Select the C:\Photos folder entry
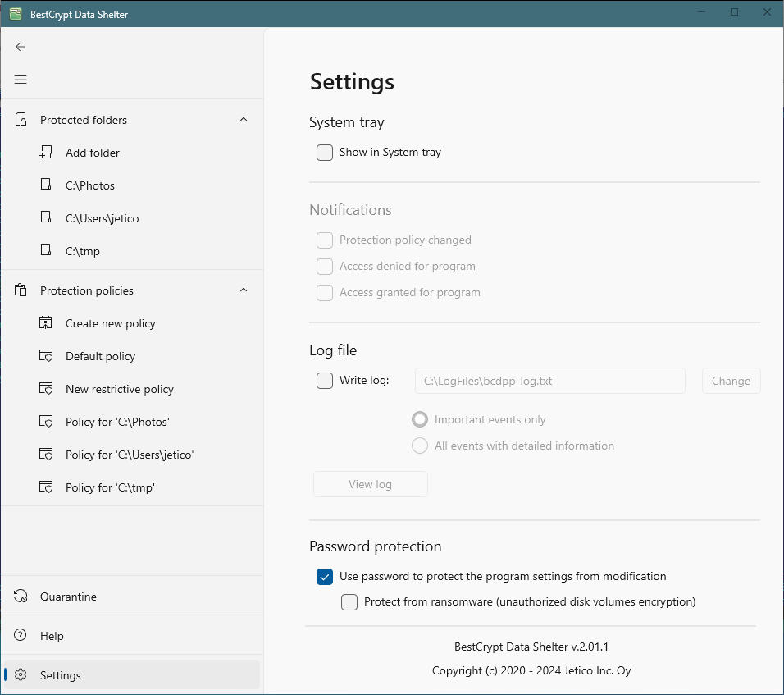The width and height of the screenshot is (784, 695). click(x=90, y=185)
